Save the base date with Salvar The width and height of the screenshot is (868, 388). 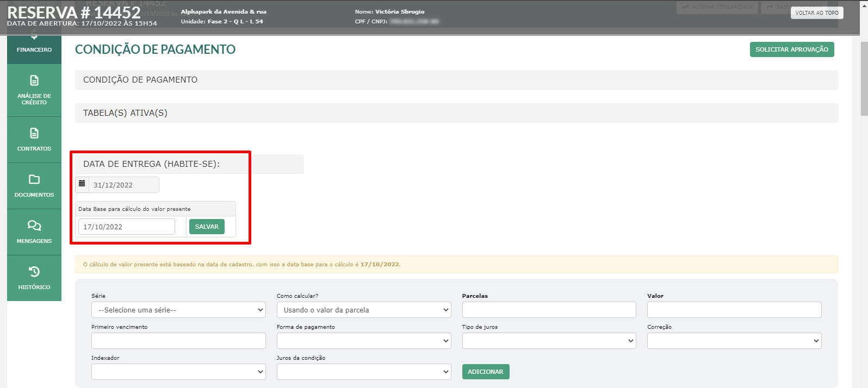tap(207, 227)
